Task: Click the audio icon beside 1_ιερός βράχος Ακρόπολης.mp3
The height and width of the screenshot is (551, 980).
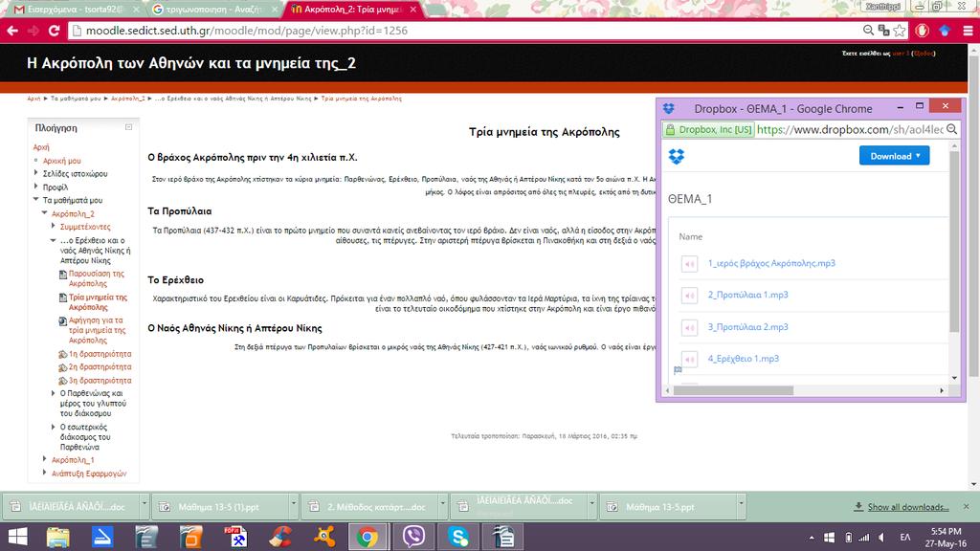Action: (x=689, y=264)
